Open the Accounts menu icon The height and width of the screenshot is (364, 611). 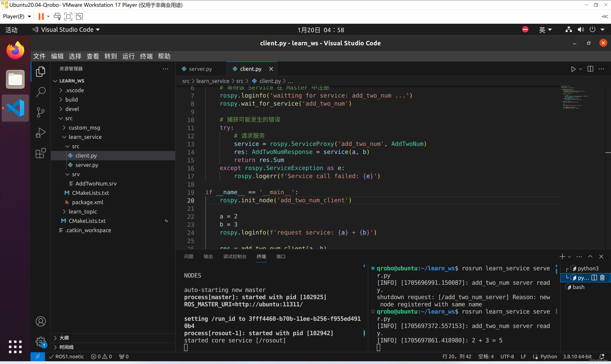(x=41, y=321)
